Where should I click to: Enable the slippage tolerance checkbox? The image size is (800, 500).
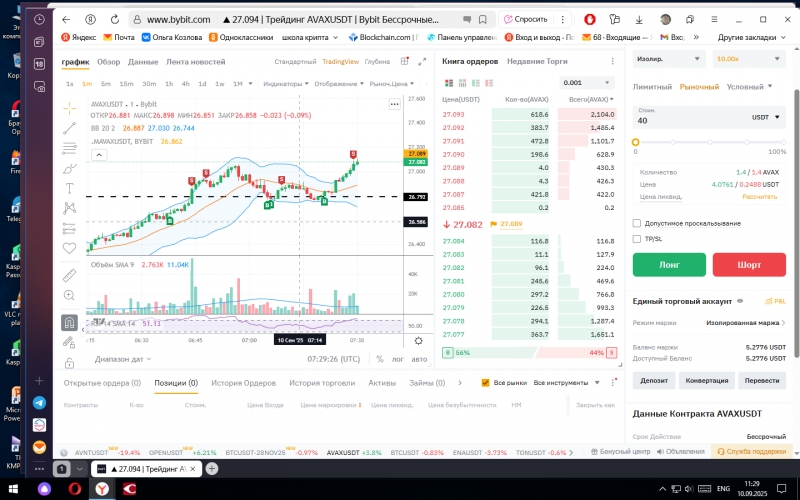[637, 223]
